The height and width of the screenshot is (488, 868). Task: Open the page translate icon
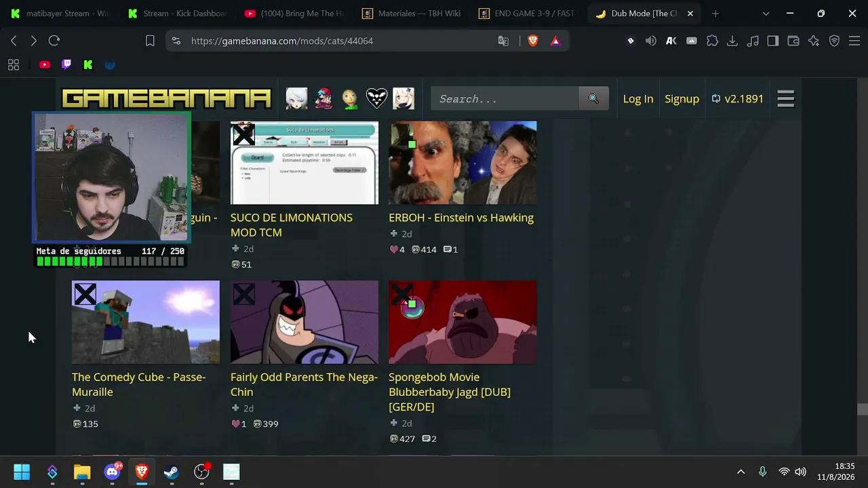pyautogui.click(x=503, y=41)
